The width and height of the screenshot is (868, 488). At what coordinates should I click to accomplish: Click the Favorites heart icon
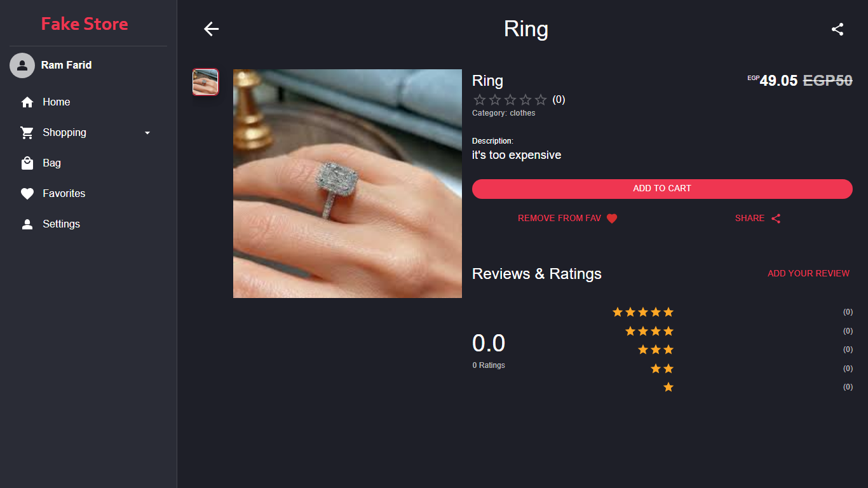point(27,194)
